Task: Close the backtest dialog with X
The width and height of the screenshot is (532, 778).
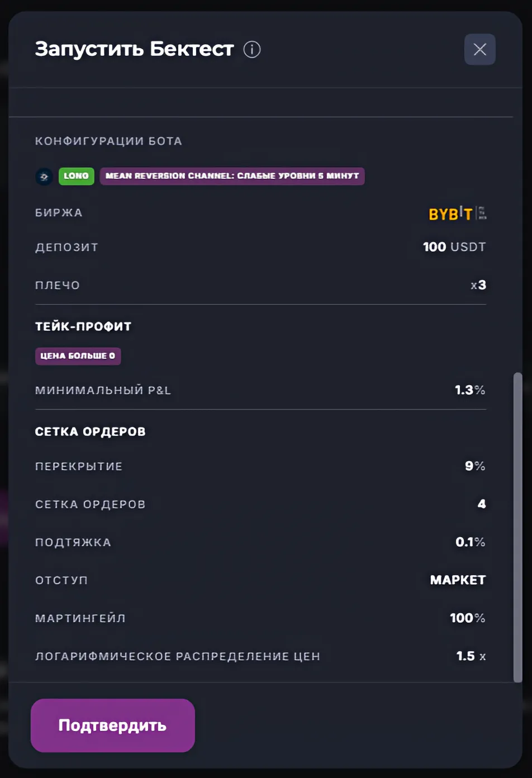Action: click(x=479, y=50)
